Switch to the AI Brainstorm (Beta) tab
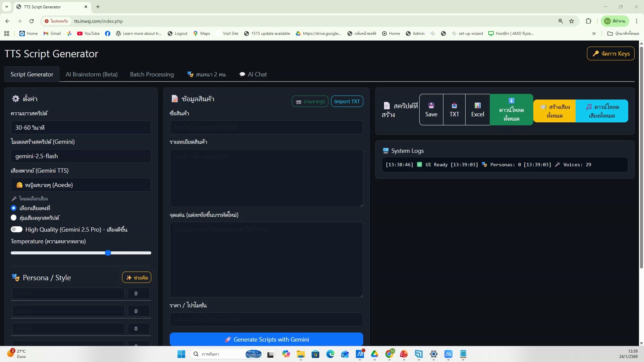Image resolution: width=644 pixels, height=362 pixels. point(92,74)
